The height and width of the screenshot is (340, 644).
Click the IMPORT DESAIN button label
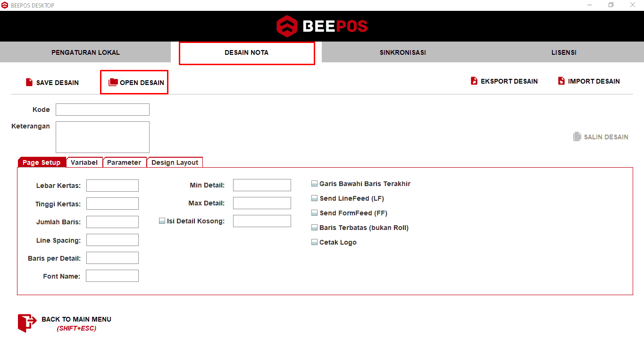(x=594, y=81)
